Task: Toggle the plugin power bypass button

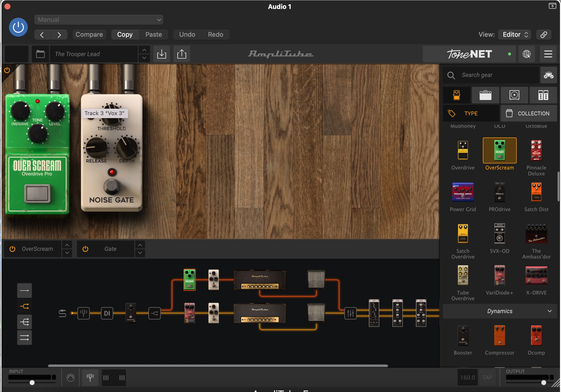Action: (18, 27)
